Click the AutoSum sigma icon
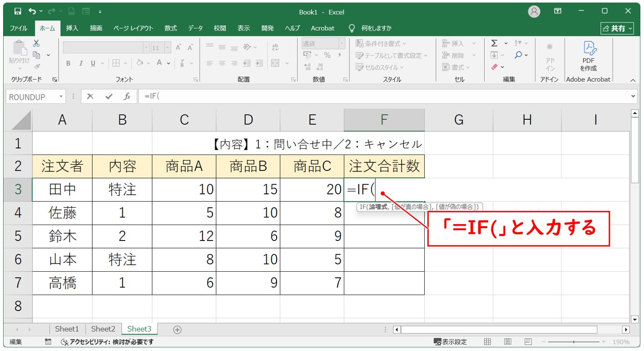 click(494, 43)
